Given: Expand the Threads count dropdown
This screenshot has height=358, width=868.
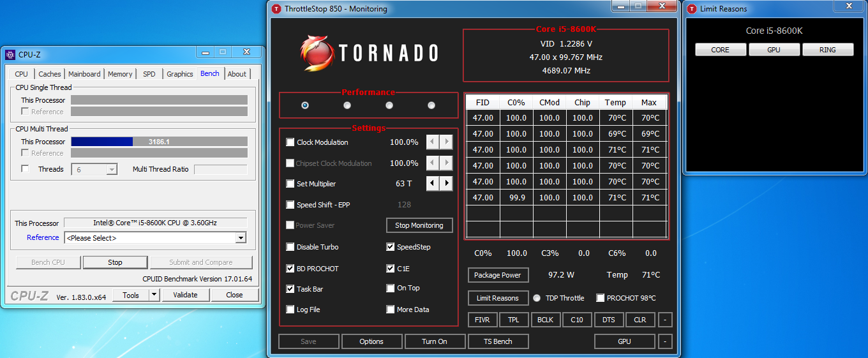Looking at the screenshot, I should (112, 170).
